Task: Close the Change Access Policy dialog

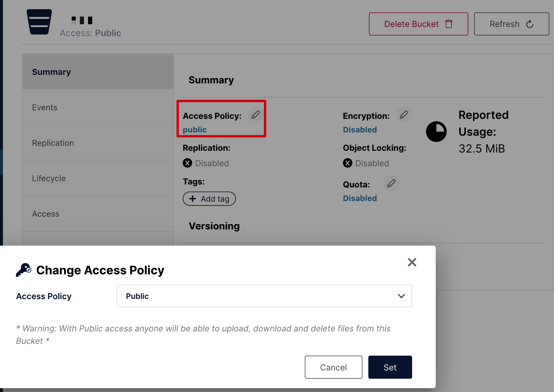Action: point(412,262)
